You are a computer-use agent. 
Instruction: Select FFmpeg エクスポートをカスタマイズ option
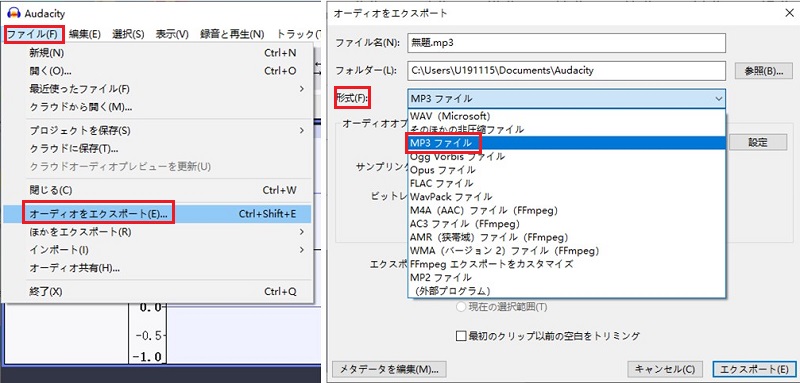[566, 264]
